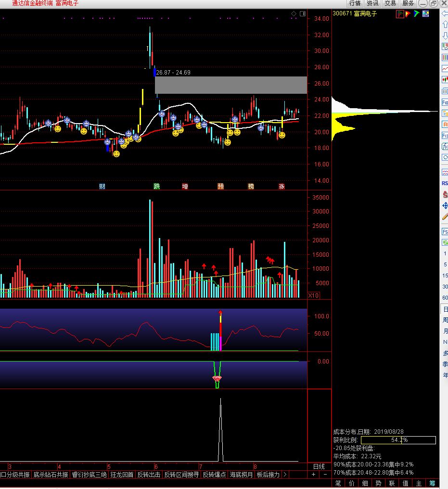Image resolution: width=448 pixels, height=489 pixels.
Task: Switch to the 反转爆点 indicator tab
Action: tap(214, 475)
